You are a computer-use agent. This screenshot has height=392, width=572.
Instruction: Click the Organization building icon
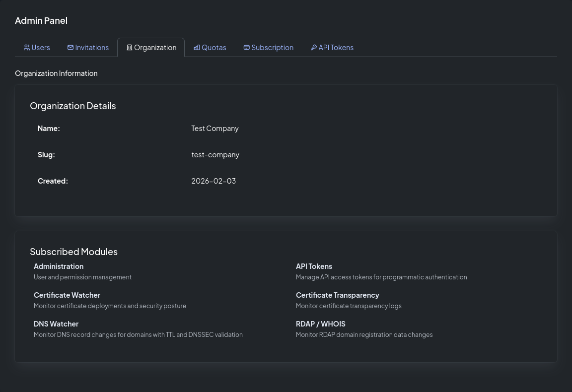pyautogui.click(x=129, y=48)
